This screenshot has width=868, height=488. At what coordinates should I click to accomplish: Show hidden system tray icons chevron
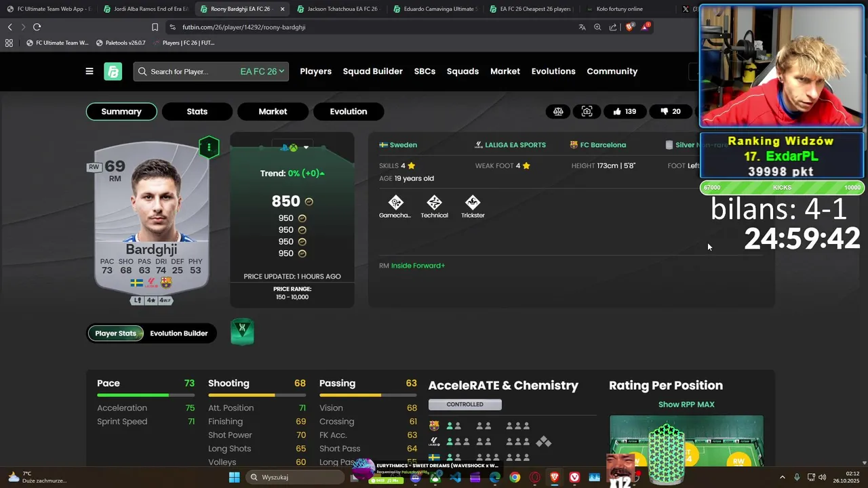(782, 477)
